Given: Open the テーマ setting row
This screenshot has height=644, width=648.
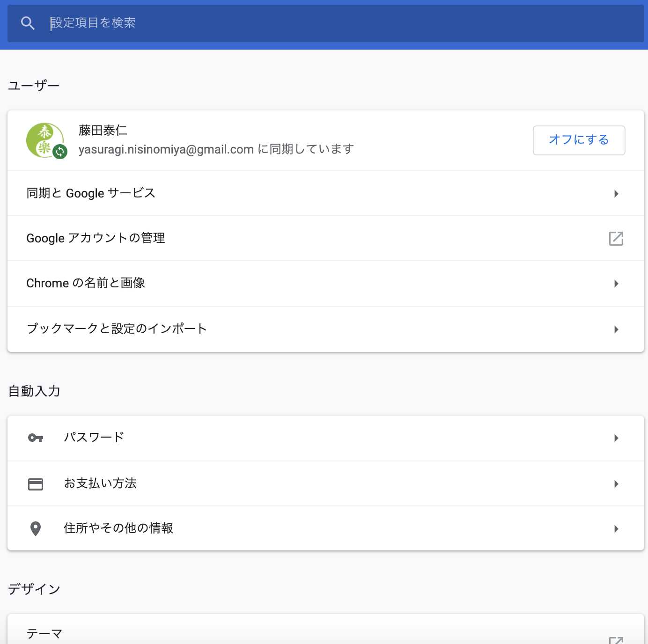Looking at the screenshot, I should 326,630.
